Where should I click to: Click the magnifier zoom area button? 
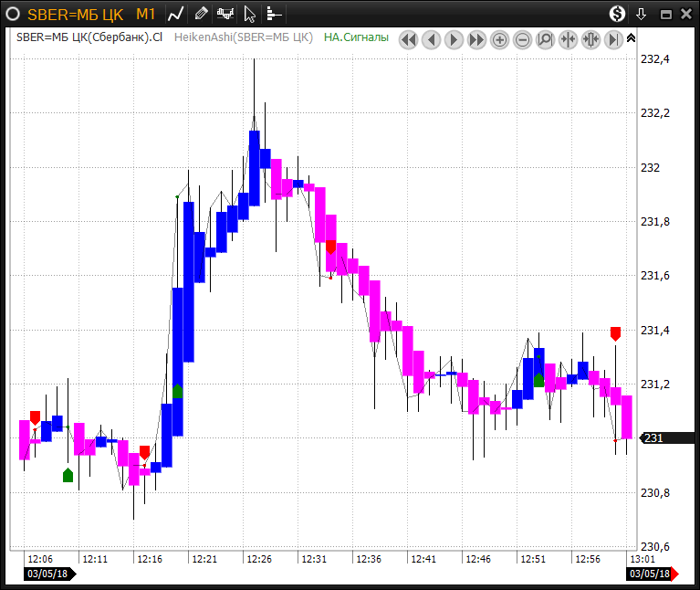[545, 39]
